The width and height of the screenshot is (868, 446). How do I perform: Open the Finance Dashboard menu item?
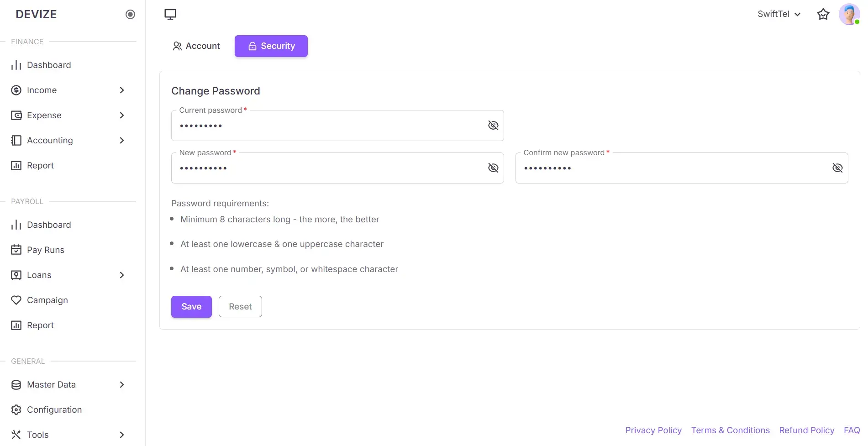click(68, 65)
